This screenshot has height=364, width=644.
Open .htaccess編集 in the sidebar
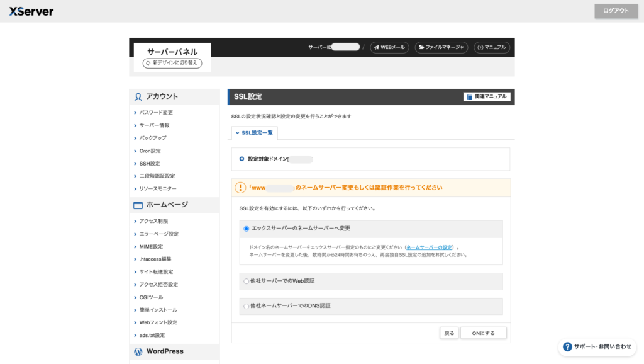coord(155,259)
